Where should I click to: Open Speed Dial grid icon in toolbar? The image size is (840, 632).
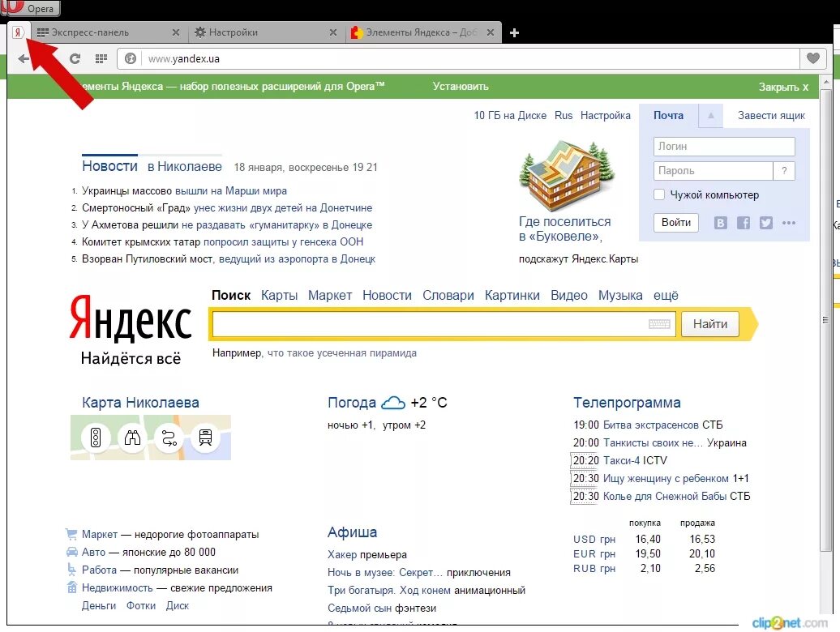pyautogui.click(x=101, y=59)
